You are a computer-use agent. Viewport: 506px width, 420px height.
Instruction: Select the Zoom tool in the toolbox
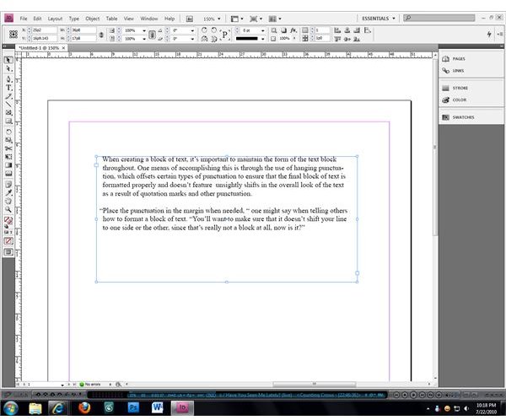pyautogui.click(x=8, y=209)
